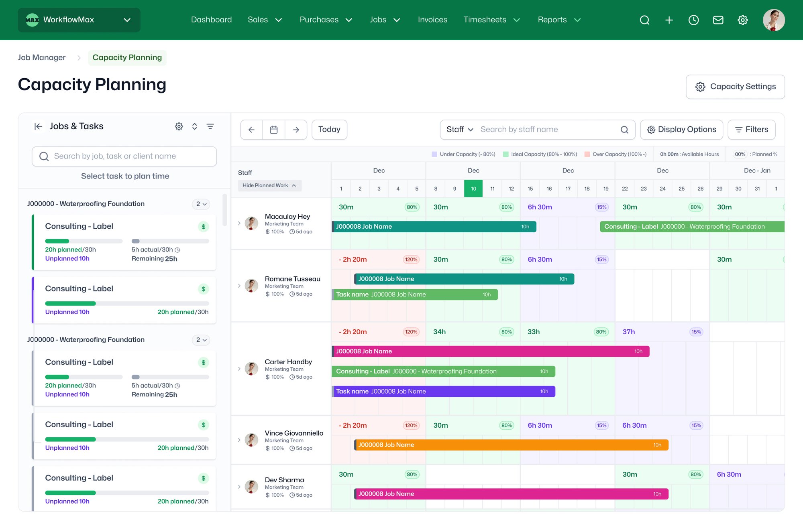Open the Jobs & Tasks filter lines icon
Viewport: 803px width, 532px height.
click(x=210, y=126)
